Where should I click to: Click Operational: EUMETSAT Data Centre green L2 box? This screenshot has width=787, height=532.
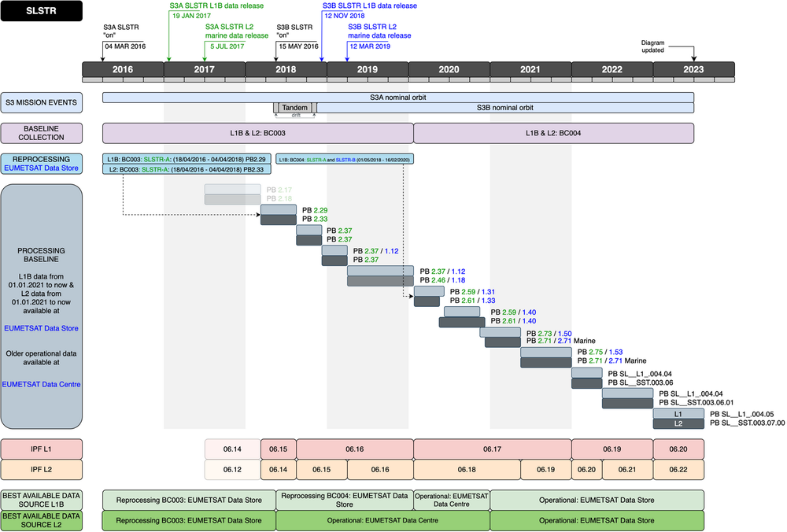(382, 520)
